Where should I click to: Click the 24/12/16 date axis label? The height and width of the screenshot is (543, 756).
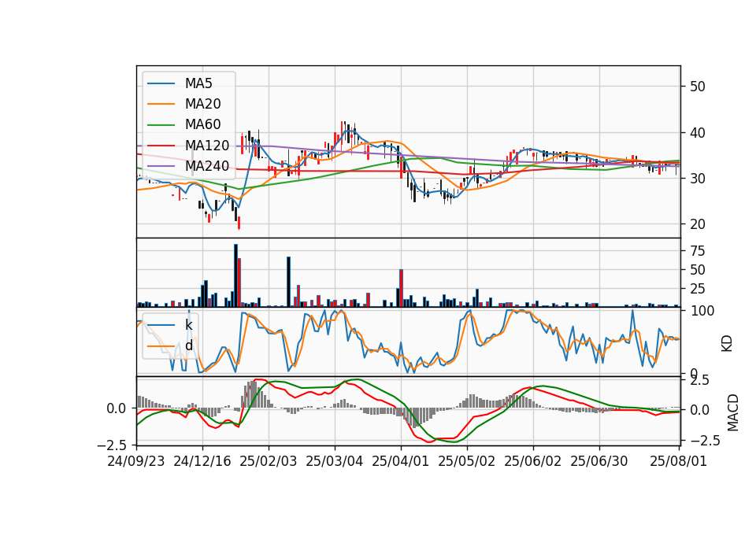pos(202,461)
